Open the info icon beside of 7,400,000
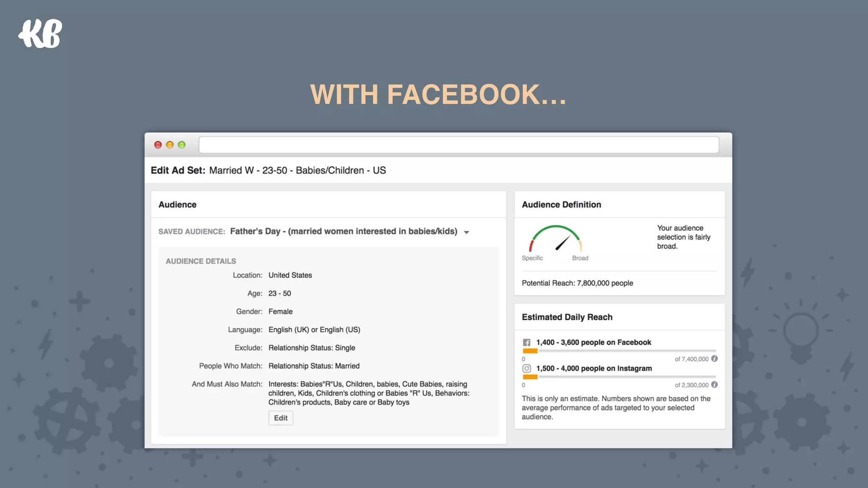The image size is (868, 488). coord(715,359)
